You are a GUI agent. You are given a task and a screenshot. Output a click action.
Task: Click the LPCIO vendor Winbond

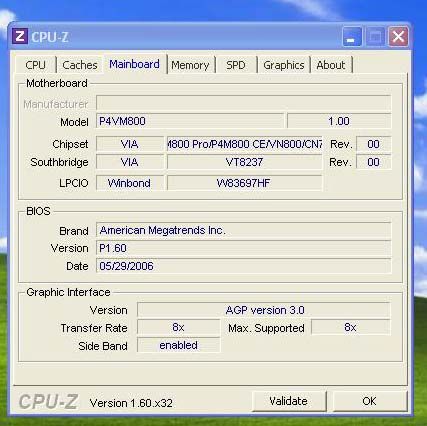(x=130, y=183)
